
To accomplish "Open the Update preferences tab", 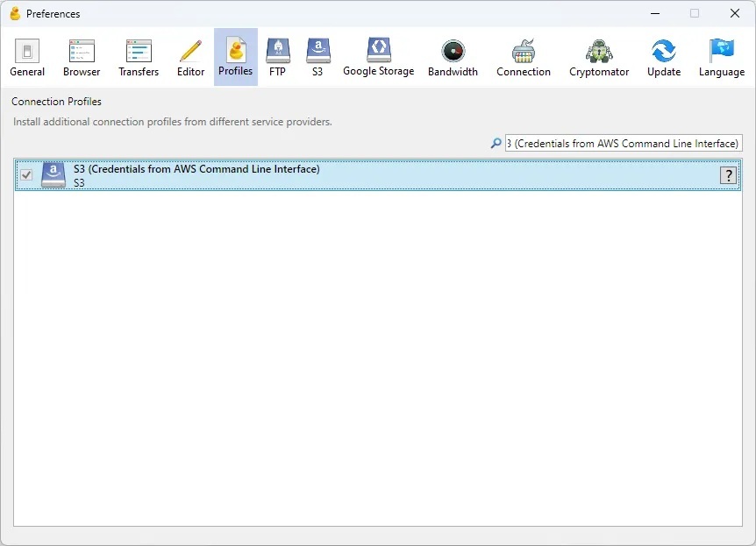I will [x=664, y=57].
